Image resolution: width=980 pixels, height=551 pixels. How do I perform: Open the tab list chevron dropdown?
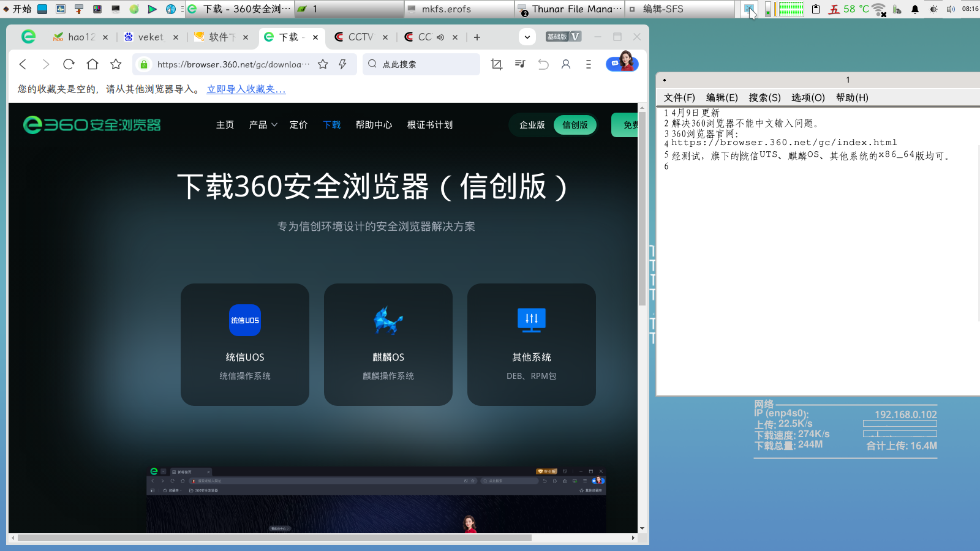[527, 37]
